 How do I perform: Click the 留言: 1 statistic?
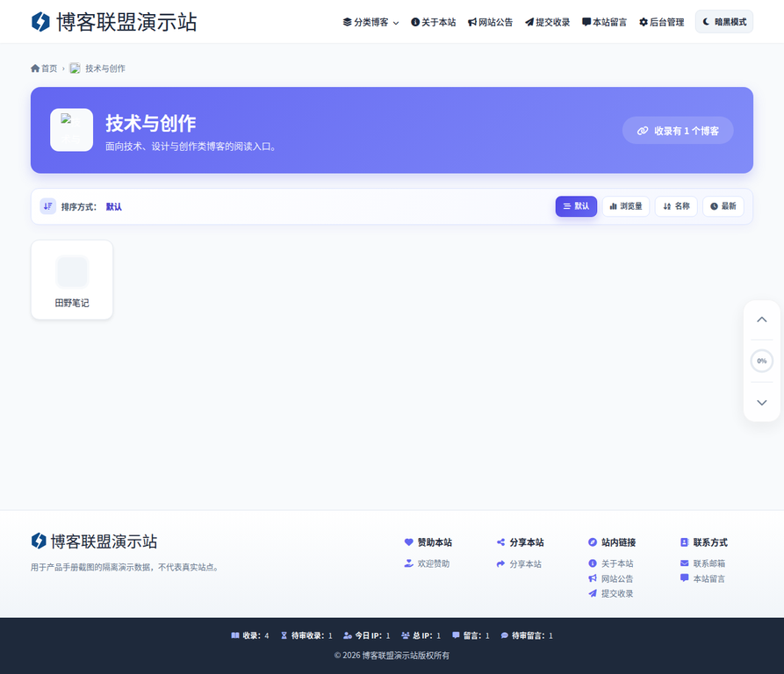(x=471, y=635)
